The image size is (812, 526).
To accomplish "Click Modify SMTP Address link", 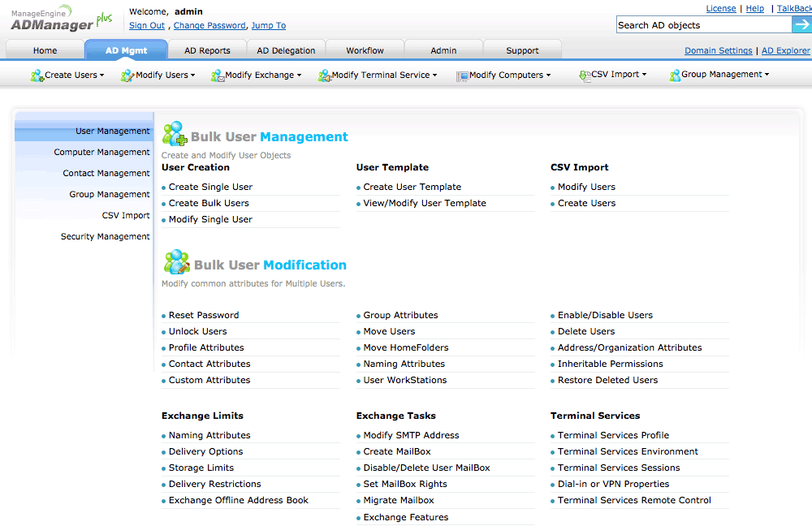I will click(x=411, y=435).
